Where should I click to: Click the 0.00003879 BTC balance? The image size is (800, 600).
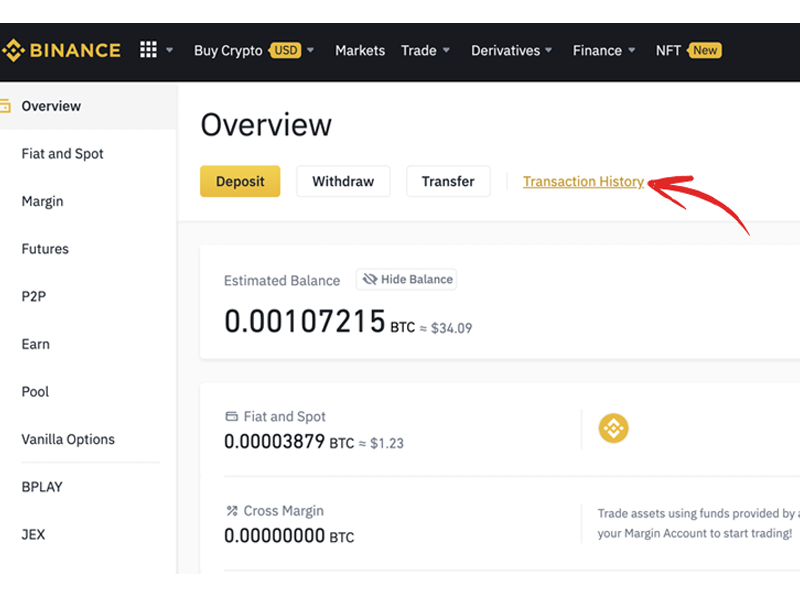point(289,441)
